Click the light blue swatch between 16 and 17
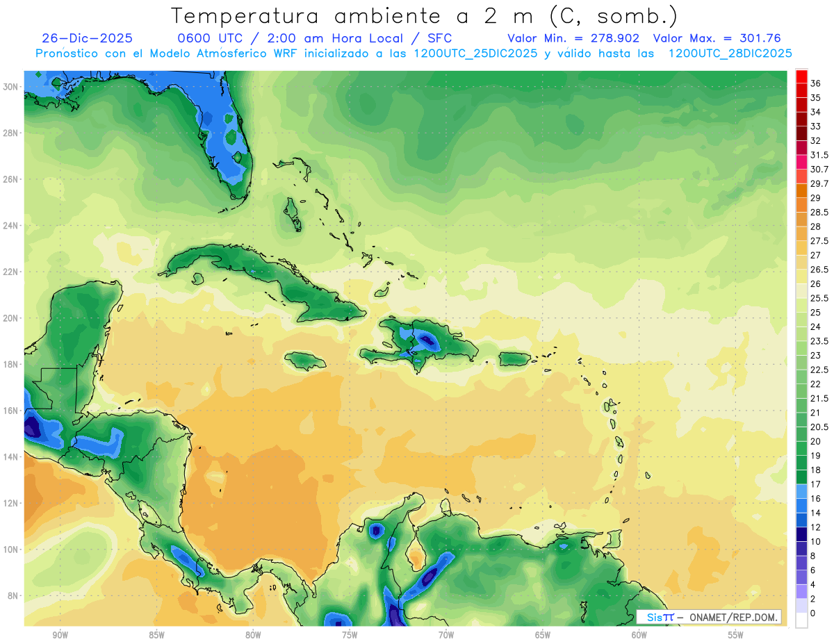This screenshot has height=644, width=834. [x=801, y=491]
